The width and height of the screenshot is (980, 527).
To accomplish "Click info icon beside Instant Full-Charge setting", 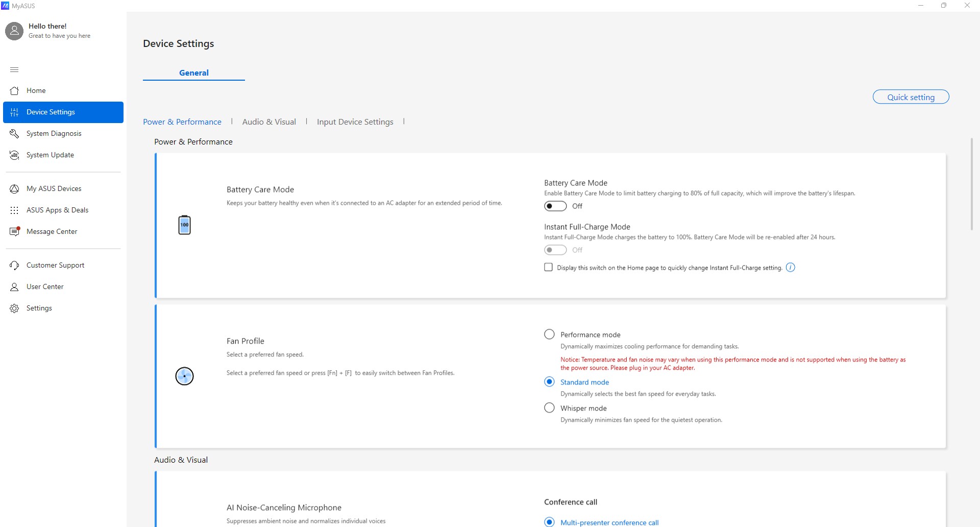I will tap(790, 268).
